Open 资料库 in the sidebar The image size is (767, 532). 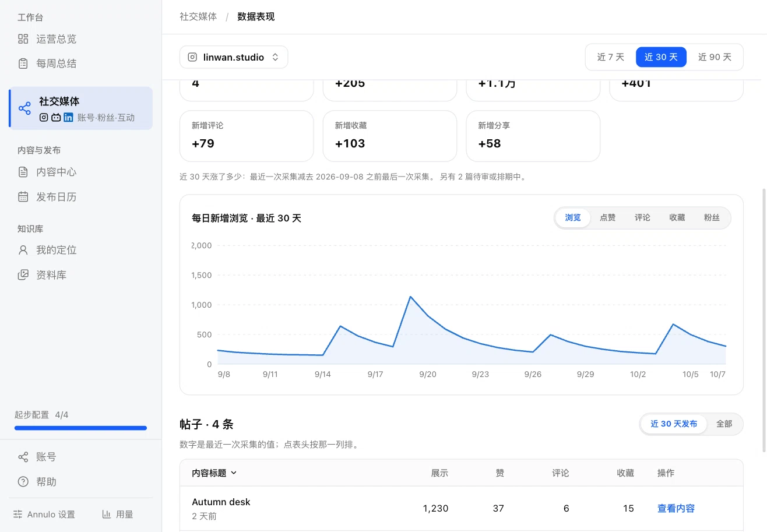coord(81,275)
